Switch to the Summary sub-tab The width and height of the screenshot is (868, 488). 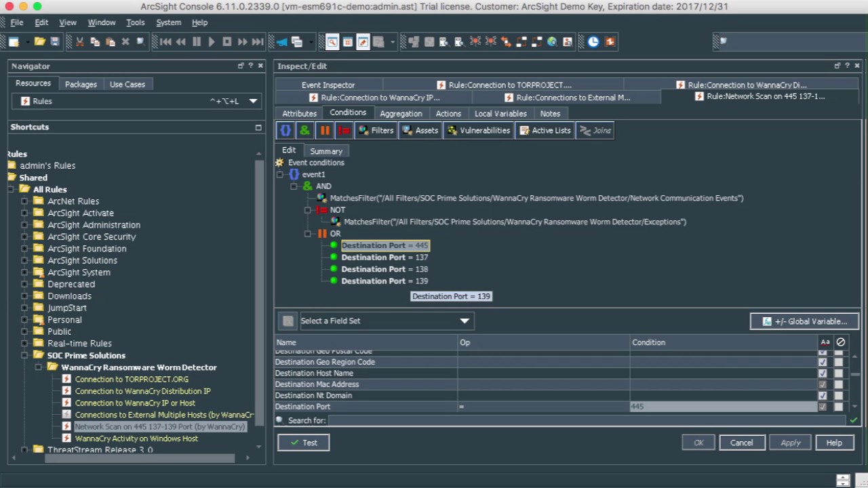coord(326,151)
